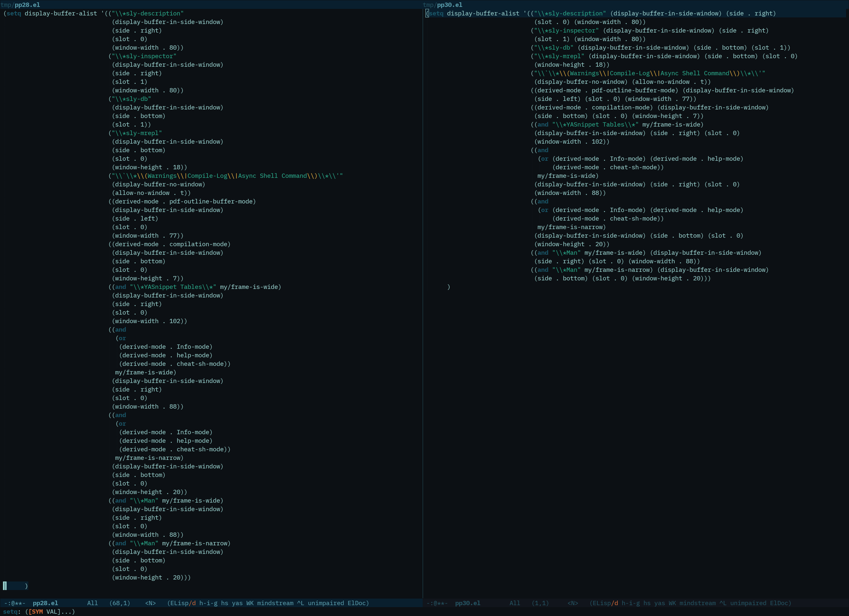
Task: Click "\\*sly-db" string in pp30.el
Action: (x=554, y=48)
